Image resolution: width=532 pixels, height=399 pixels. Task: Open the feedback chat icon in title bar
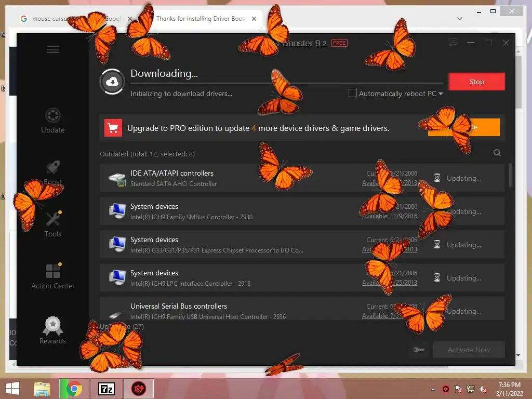(x=453, y=43)
